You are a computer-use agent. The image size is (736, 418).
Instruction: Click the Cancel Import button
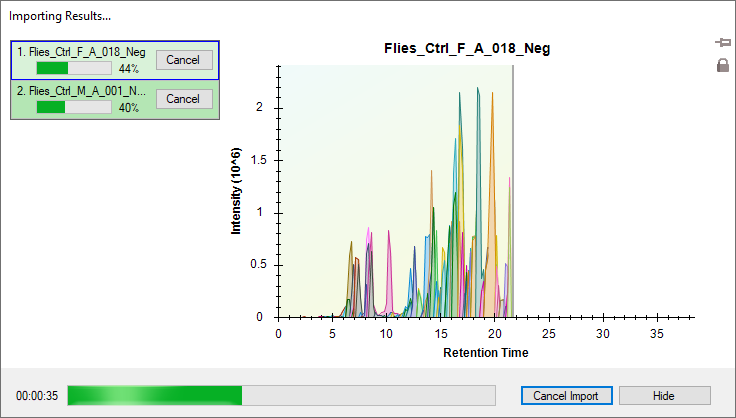(567, 395)
